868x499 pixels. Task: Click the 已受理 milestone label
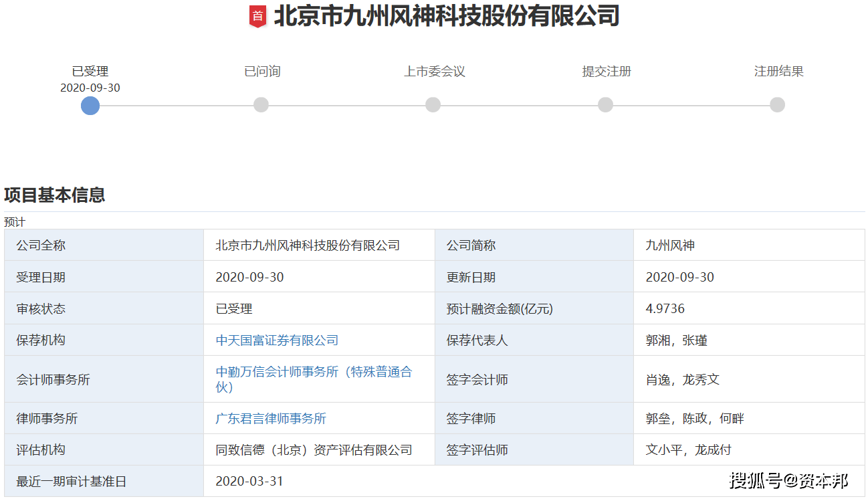pyautogui.click(x=90, y=70)
